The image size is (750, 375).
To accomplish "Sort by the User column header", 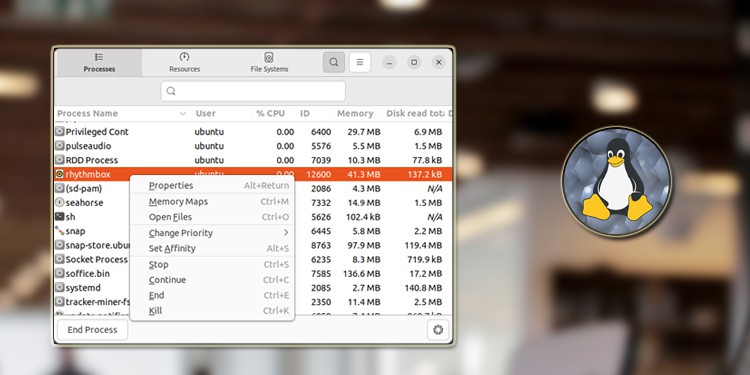I will [205, 113].
